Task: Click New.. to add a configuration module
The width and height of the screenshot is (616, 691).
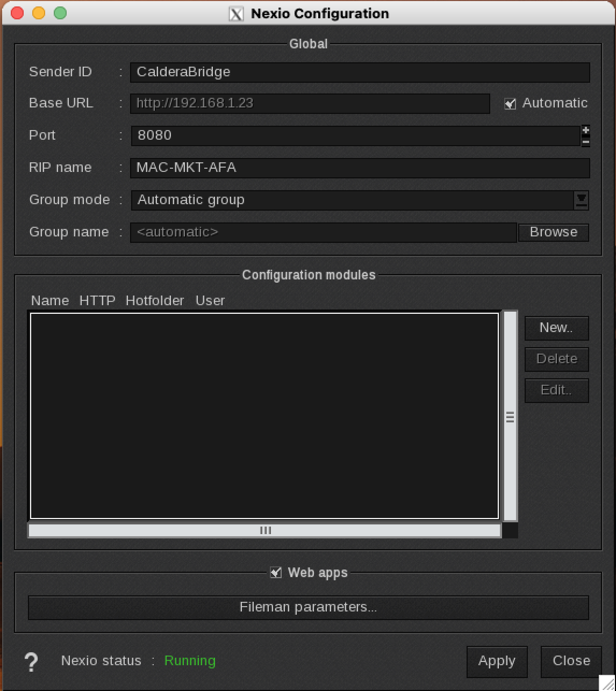Action: click(x=556, y=328)
